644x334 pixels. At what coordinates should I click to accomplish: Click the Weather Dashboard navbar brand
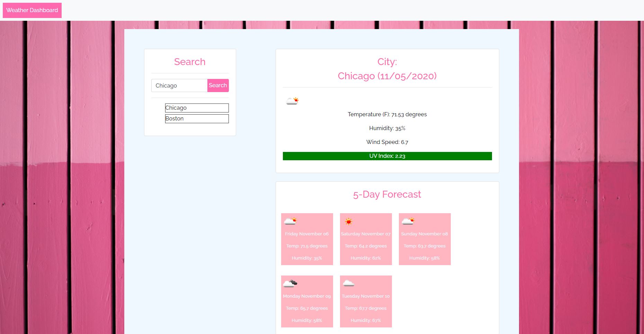click(x=32, y=10)
